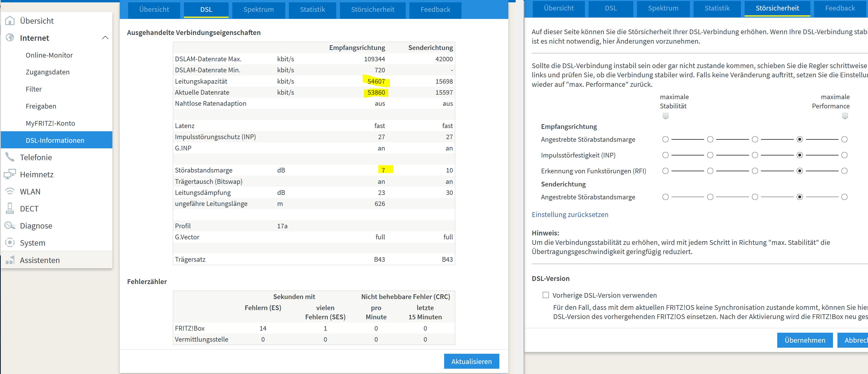The width and height of the screenshot is (868, 374).
Task: Set Impulsstörfestigkeit (INP) to maximale Performance
Action: click(844, 155)
